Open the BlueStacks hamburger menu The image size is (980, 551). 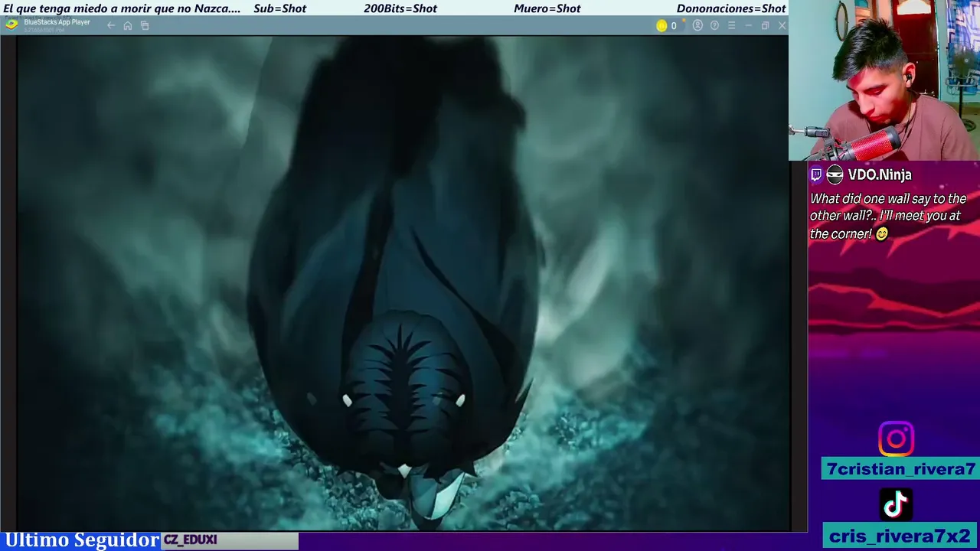(x=731, y=25)
